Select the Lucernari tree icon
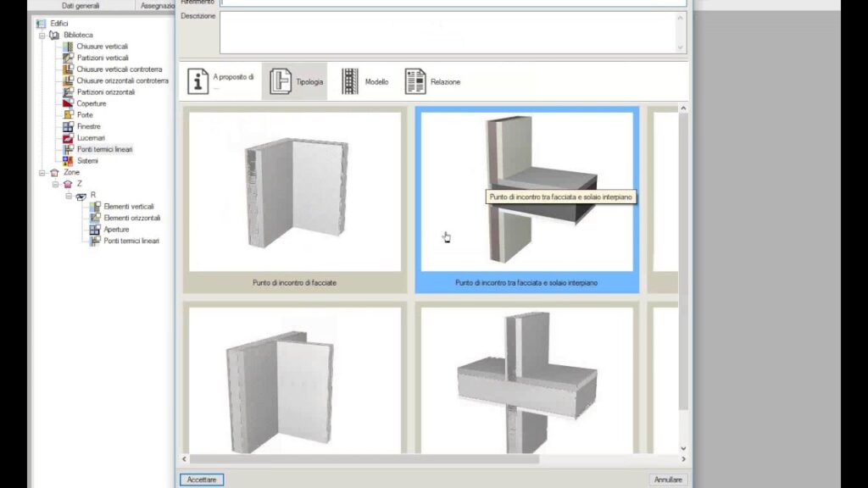 (69, 137)
